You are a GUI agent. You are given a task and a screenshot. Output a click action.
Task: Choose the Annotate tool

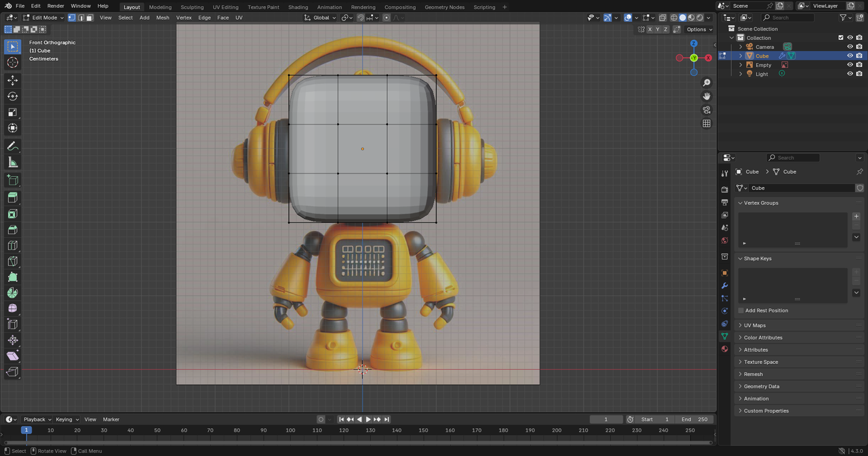(12, 146)
